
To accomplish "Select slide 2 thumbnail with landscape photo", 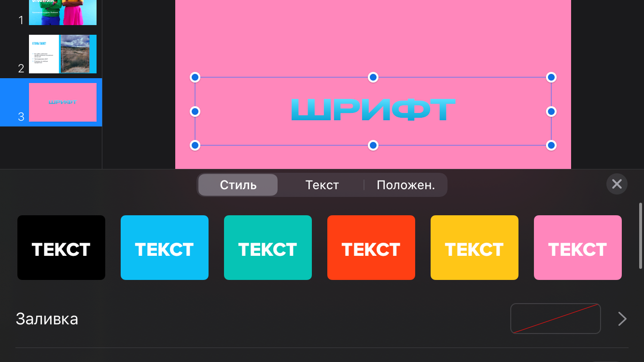I will coord(63,54).
